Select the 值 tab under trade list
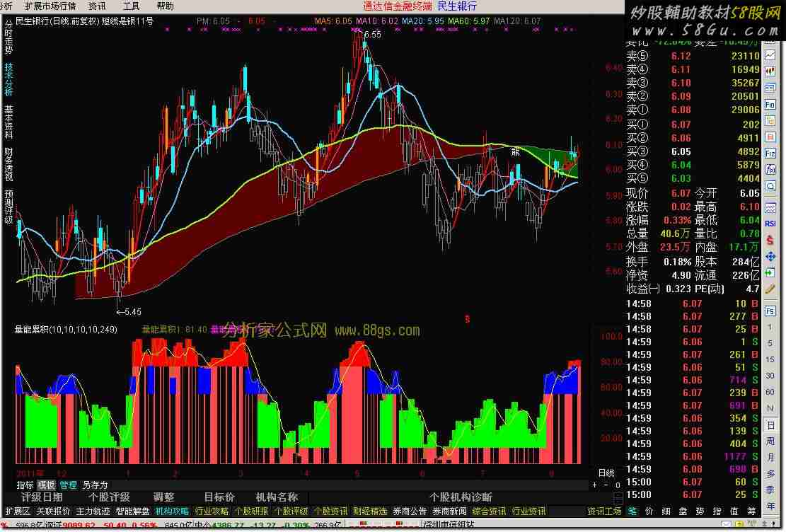The image size is (786, 532). 734,511
